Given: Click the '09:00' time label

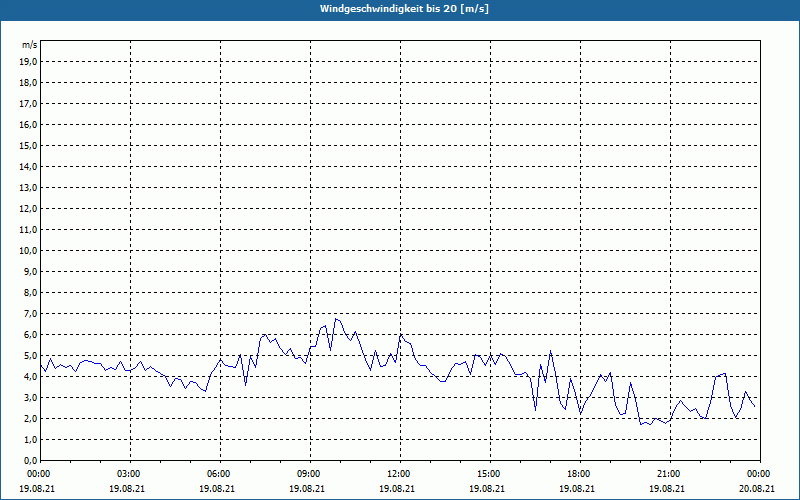Looking at the screenshot, I should pyautogui.click(x=310, y=474).
